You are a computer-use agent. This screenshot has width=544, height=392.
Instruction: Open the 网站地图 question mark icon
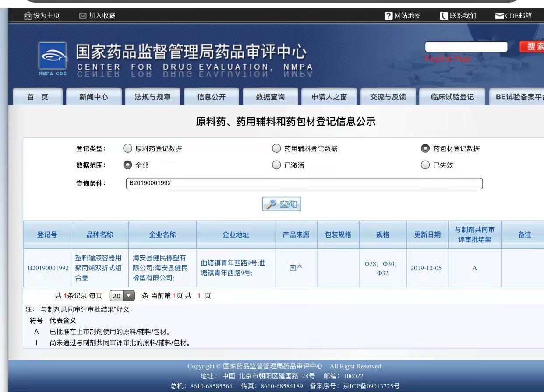[388, 16]
